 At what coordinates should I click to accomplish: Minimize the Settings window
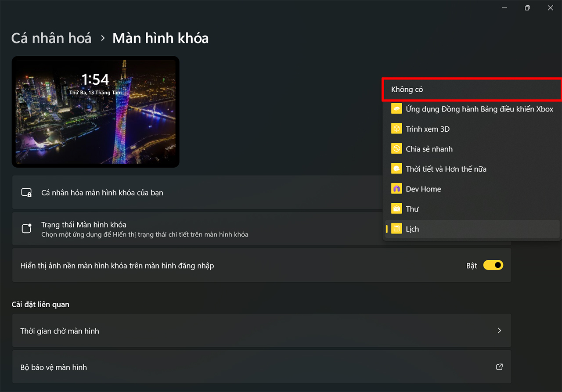(x=504, y=7)
